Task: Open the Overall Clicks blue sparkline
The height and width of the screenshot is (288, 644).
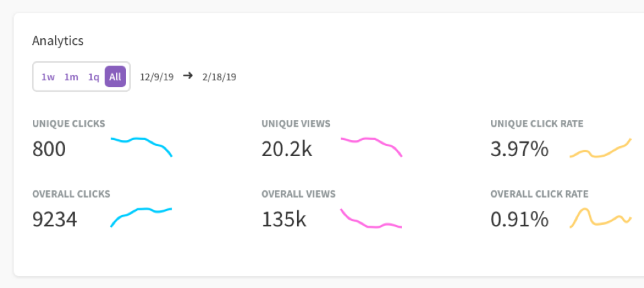Action: click(142, 218)
